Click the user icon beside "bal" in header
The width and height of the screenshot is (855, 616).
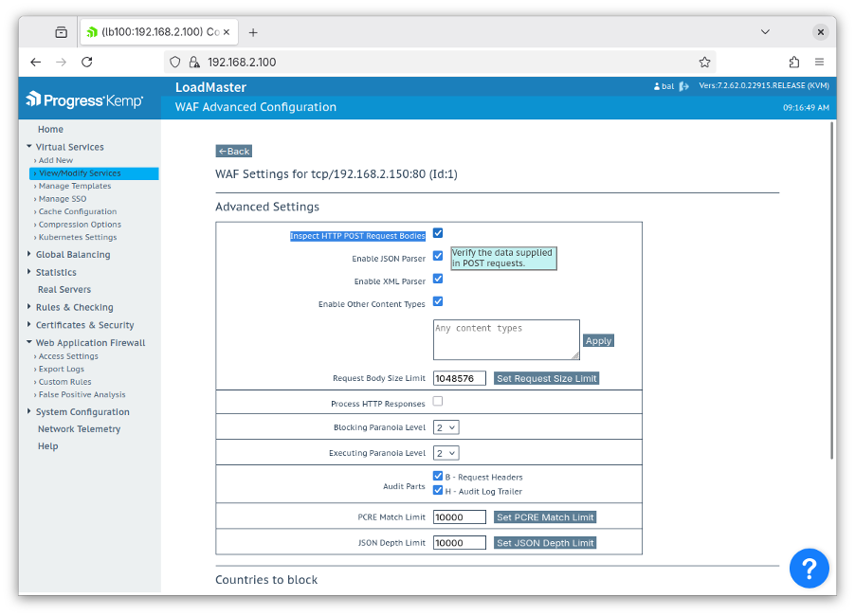pos(657,86)
